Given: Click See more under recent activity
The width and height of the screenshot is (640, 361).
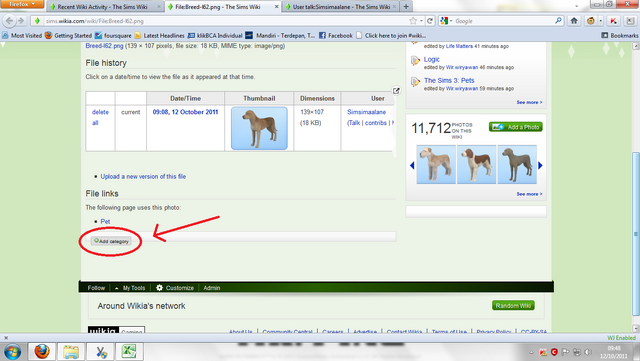Looking at the screenshot, I should tap(529, 102).
